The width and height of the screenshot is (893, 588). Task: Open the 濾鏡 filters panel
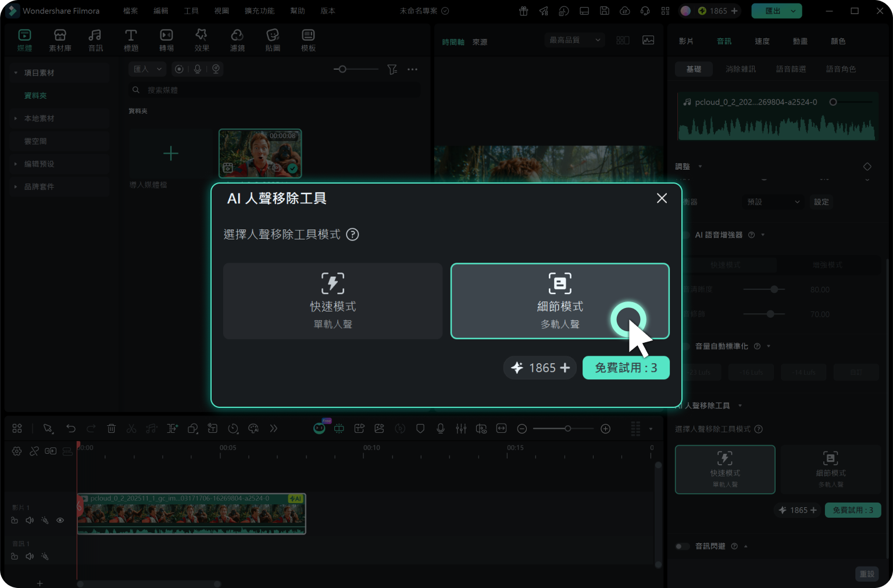click(x=237, y=41)
